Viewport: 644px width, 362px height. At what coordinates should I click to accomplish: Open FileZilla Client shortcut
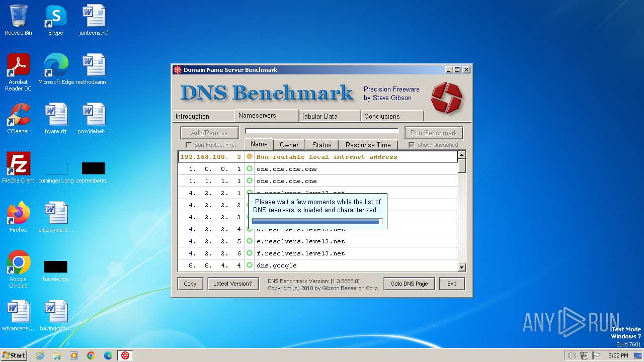[x=18, y=167]
